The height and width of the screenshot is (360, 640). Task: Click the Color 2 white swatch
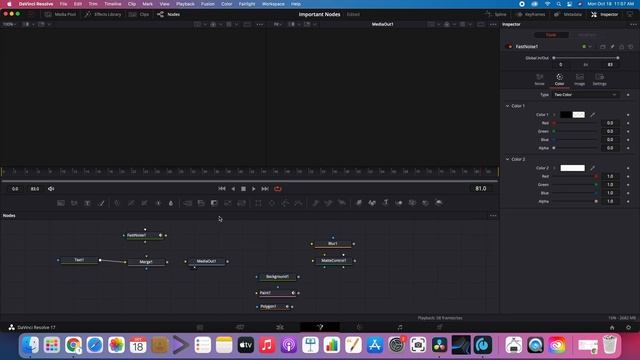(572, 168)
